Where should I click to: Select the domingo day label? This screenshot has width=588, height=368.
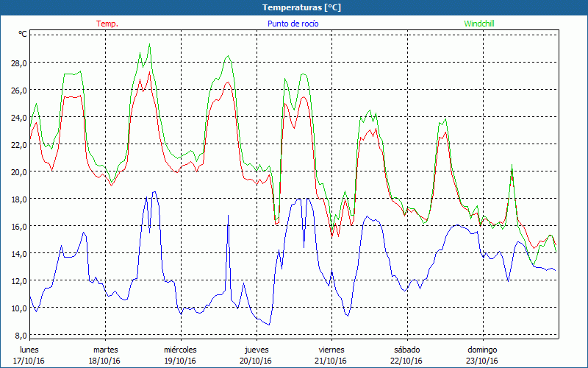pos(482,350)
